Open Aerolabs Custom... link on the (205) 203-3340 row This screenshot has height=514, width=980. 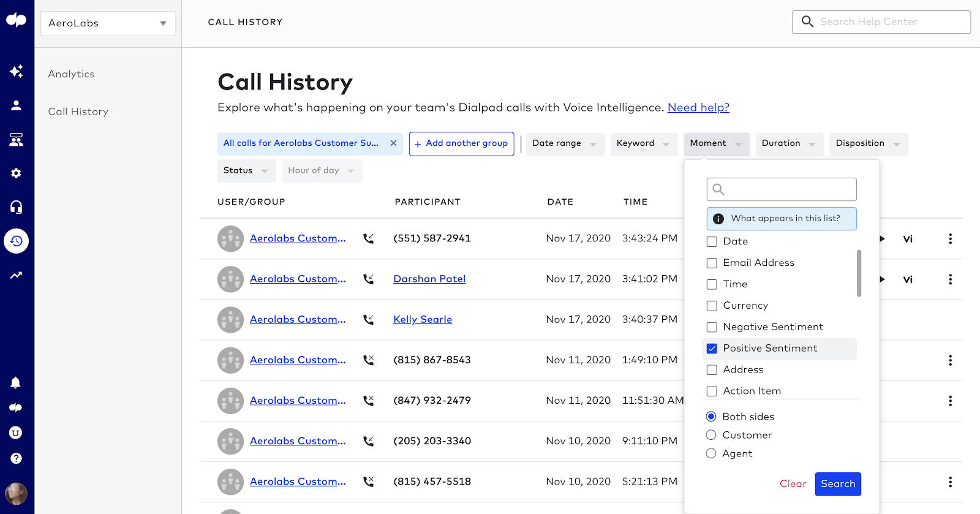[x=298, y=441]
